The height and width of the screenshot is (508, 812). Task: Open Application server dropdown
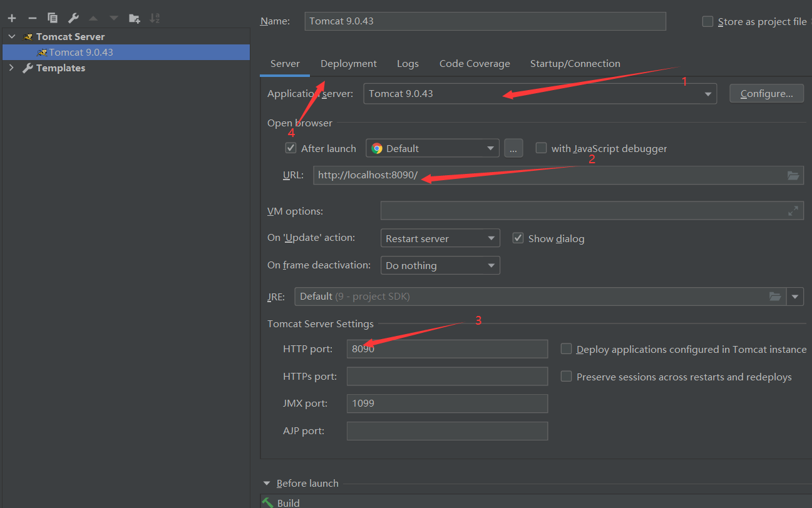[540, 94]
